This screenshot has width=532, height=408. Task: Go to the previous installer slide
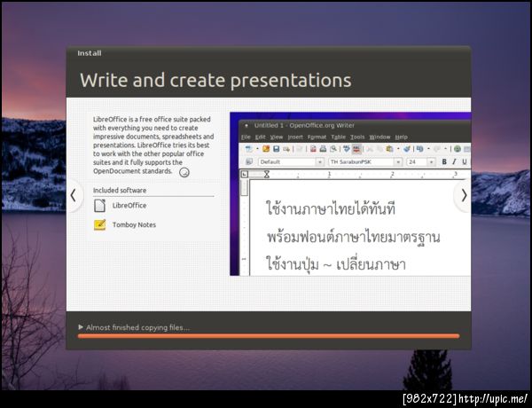pyautogui.click(x=74, y=195)
